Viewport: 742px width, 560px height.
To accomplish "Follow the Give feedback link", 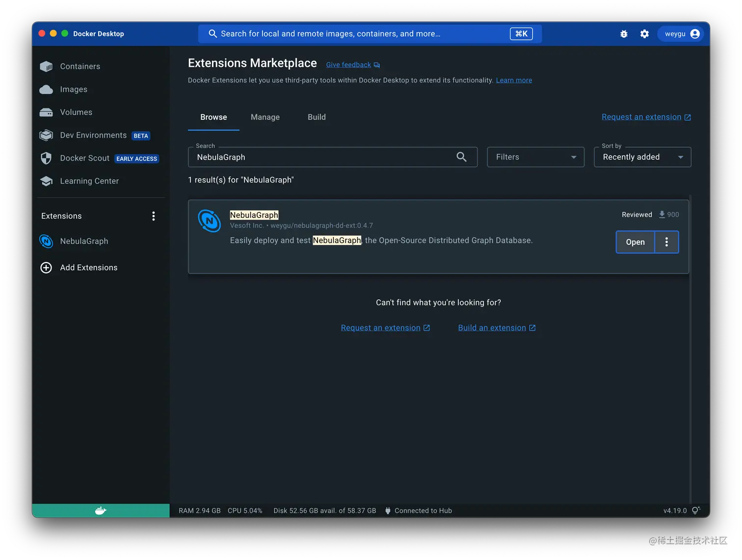I will [353, 65].
